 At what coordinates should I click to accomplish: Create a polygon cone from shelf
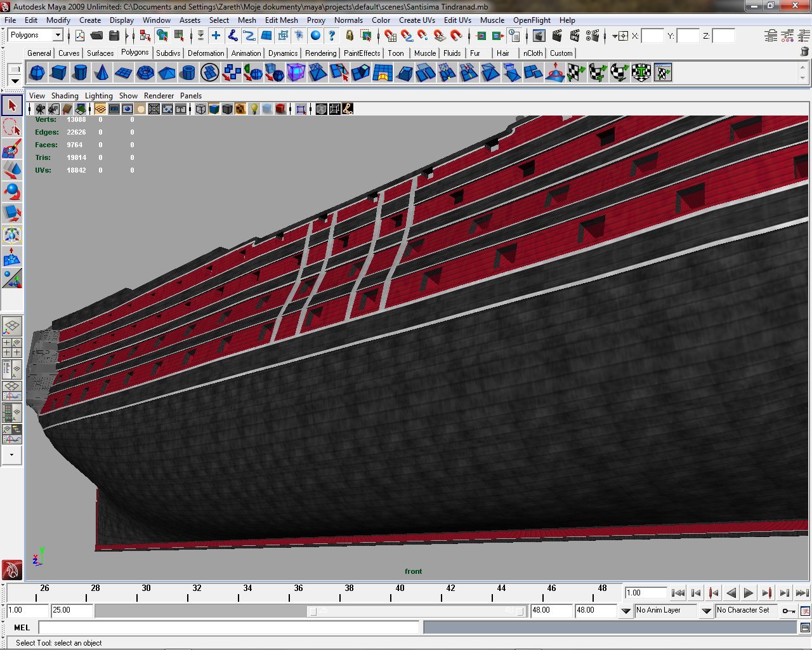(101, 72)
